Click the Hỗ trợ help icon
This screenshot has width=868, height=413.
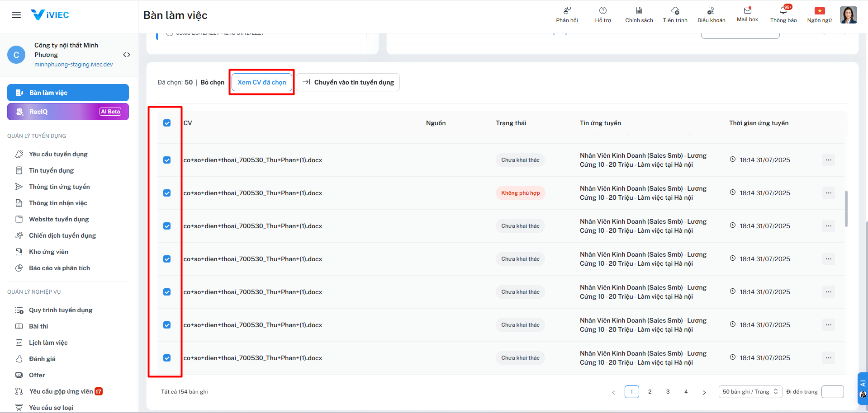602,11
